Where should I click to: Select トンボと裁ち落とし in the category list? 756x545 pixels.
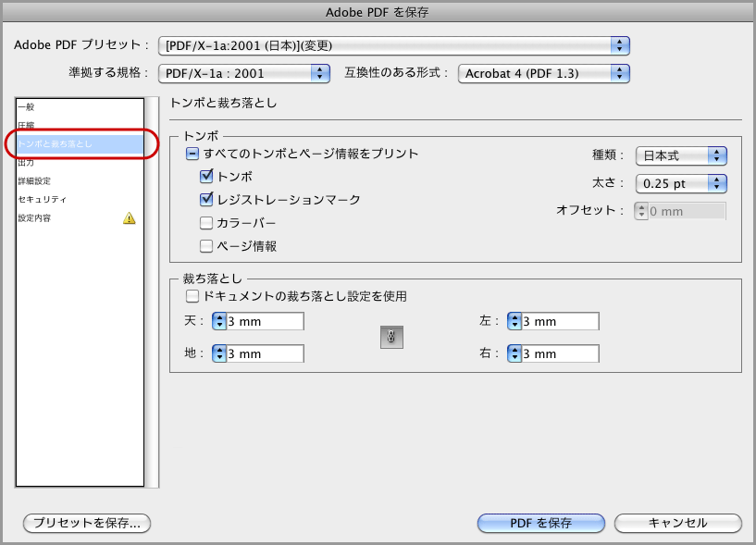pyautogui.click(x=80, y=143)
